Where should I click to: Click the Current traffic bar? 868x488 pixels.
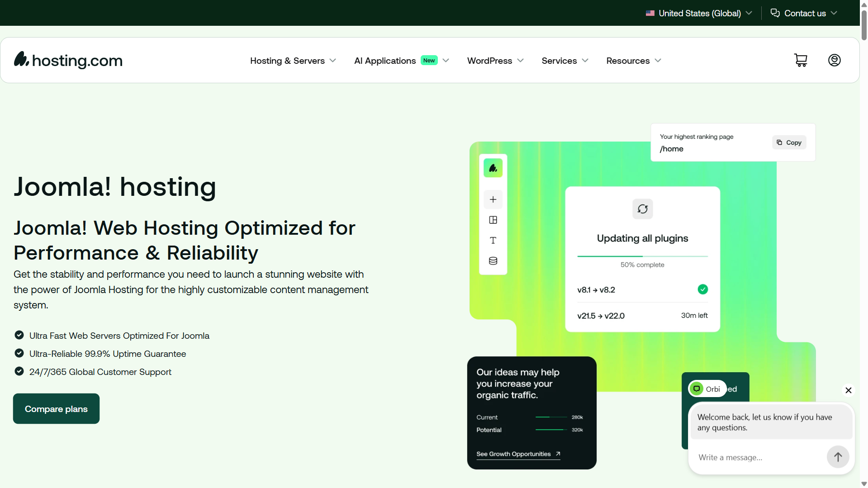coord(551,417)
